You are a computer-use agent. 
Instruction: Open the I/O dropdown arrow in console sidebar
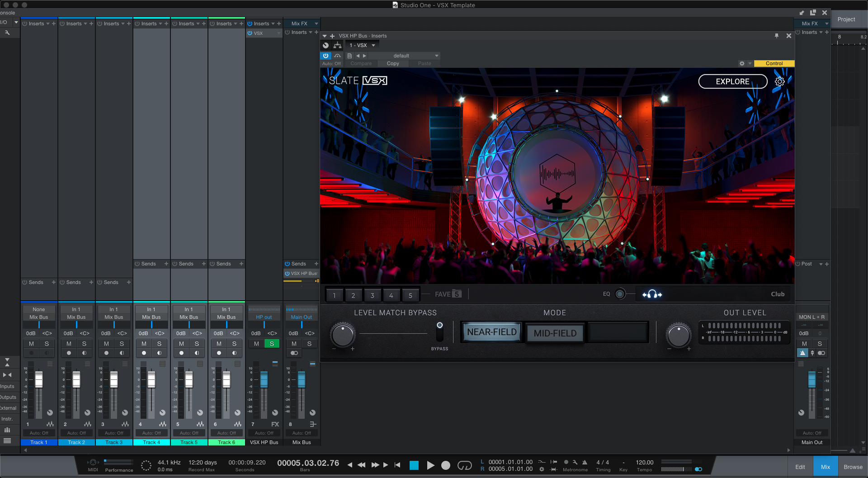[16, 22]
